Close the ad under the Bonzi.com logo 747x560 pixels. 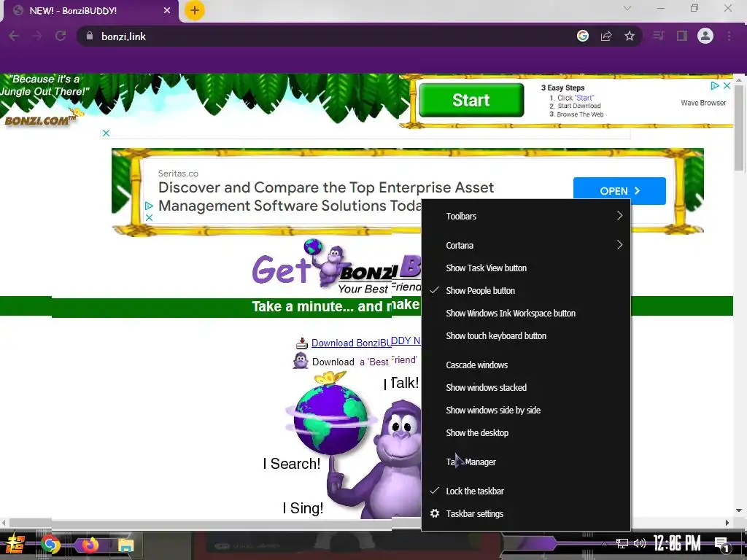(x=107, y=133)
